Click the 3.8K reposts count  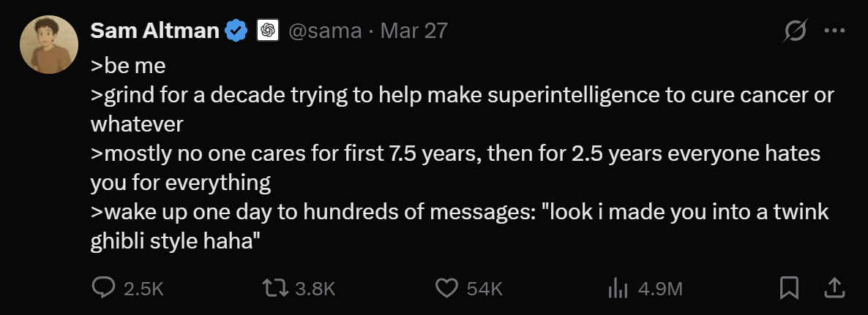(x=315, y=289)
